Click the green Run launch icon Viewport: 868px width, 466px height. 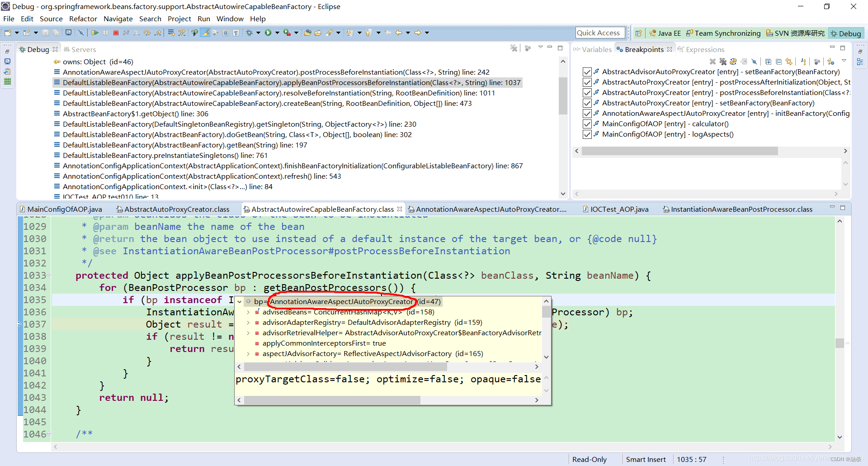(268, 33)
